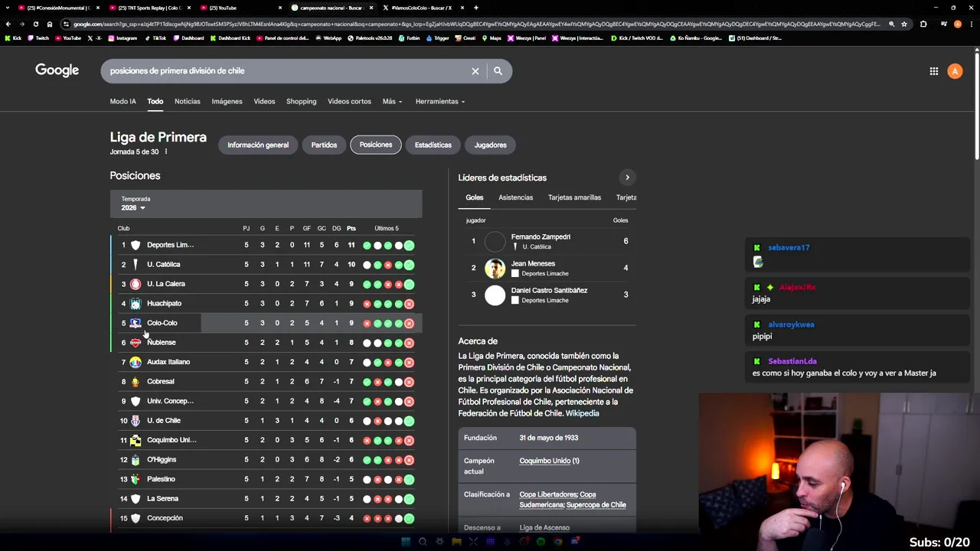This screenshot has width=980, height=551.
Task: Open the Maps bookmark
Action: point(492,37)
